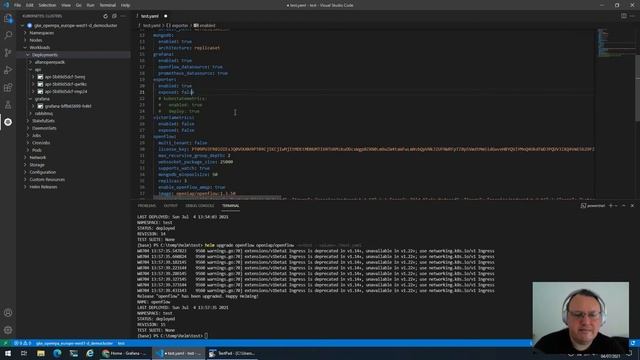Switch to the Debug Console panel tab
Screen dimensions: 640x360
coord(200,206)
